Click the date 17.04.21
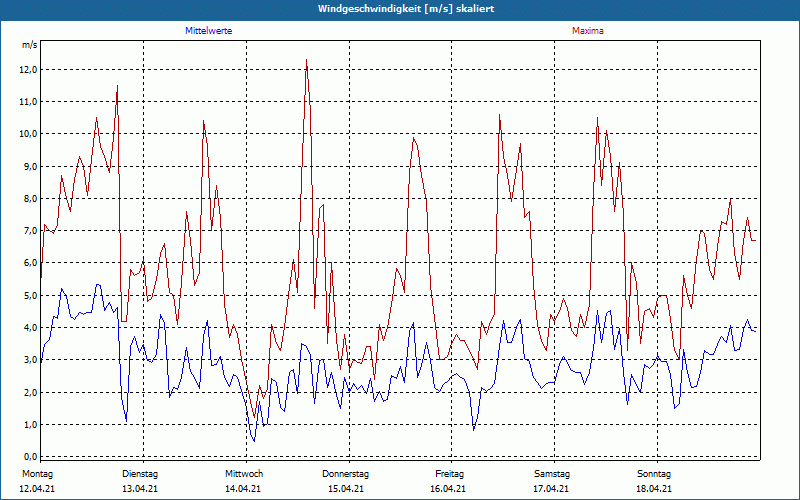 tap(551, 489)
